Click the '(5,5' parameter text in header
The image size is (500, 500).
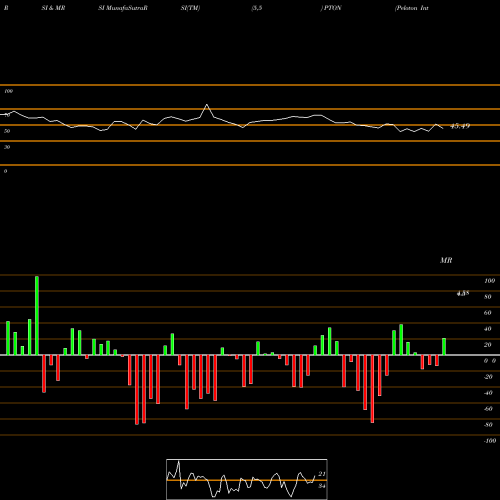(257, 8)
